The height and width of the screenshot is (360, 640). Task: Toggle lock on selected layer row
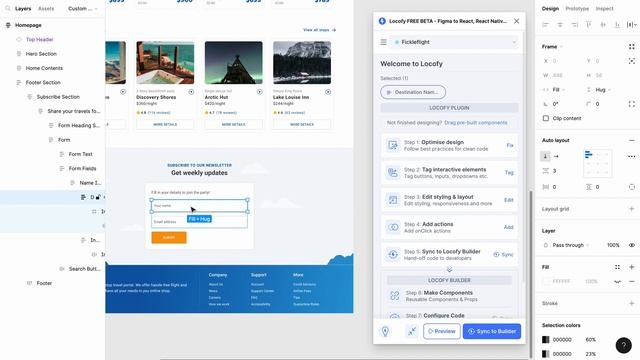pyautogui.click(x=98, y=197)
